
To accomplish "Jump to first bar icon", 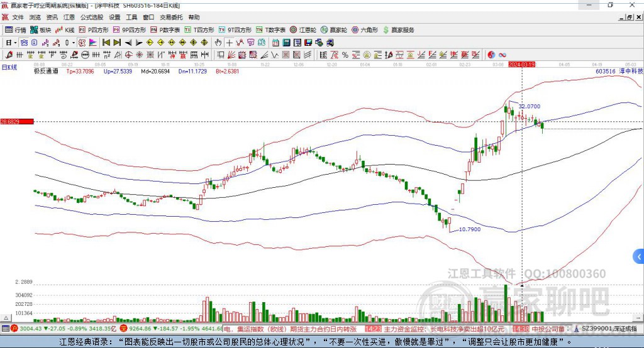I will click(106, 43).
